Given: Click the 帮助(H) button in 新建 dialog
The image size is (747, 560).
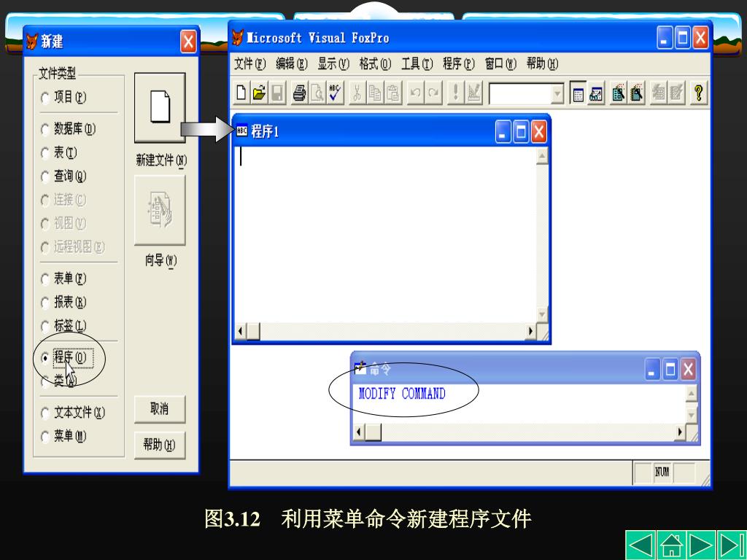Looking at the screenshot, I should coord(160,446).
